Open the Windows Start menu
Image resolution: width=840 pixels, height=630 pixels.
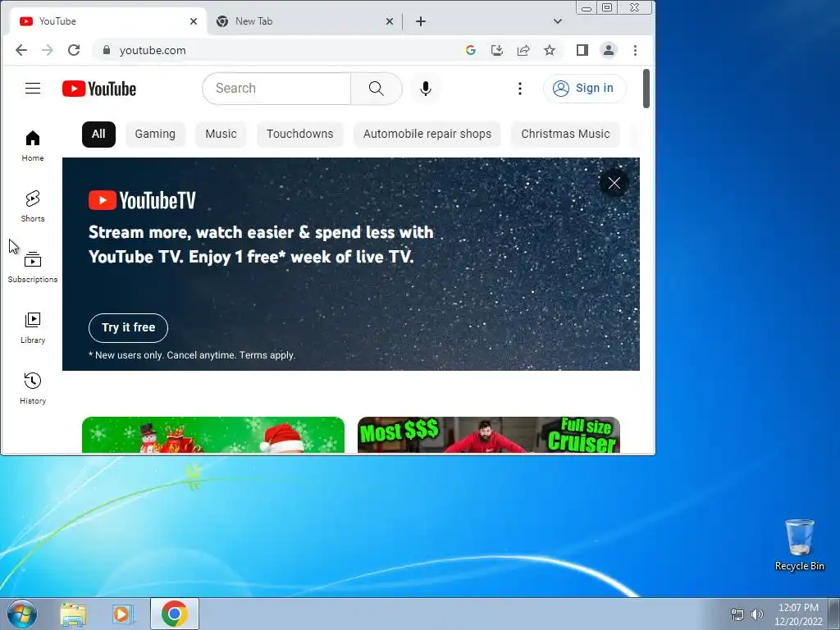(22, 614)
